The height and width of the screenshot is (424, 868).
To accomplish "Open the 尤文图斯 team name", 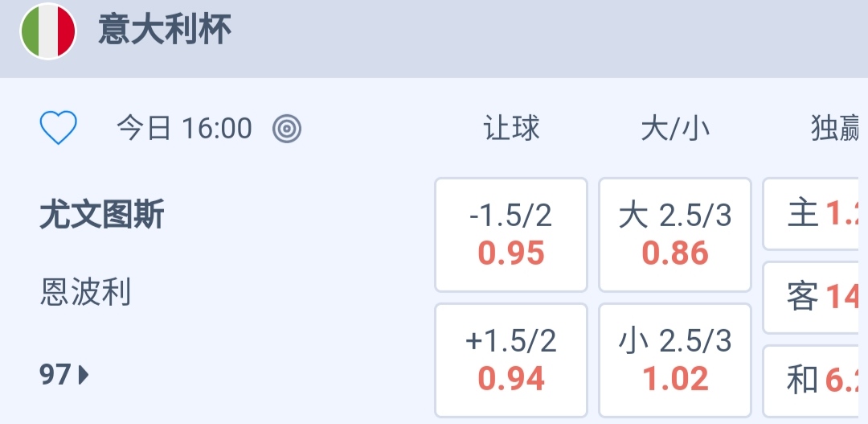I will coord(102,216).
